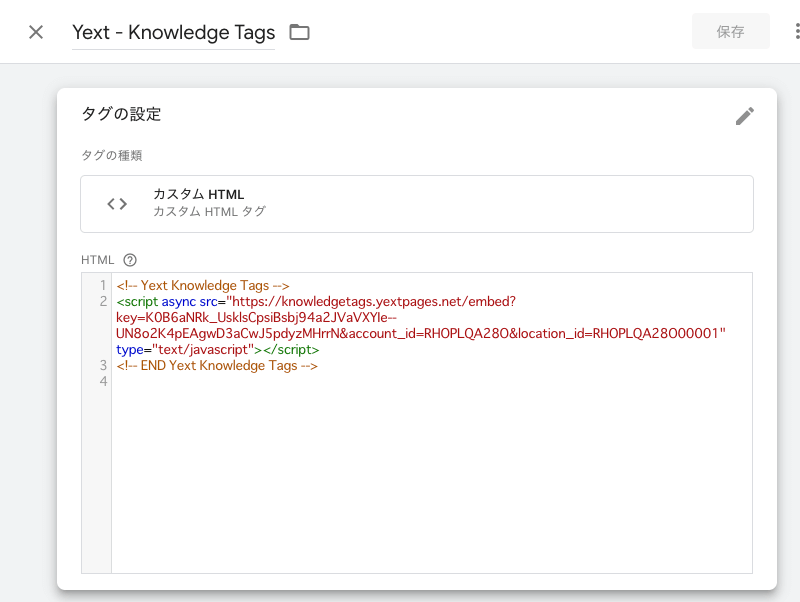800x602 pixels.
Task: Select the カスタム HTML tag type title
Action: [198, 194]
